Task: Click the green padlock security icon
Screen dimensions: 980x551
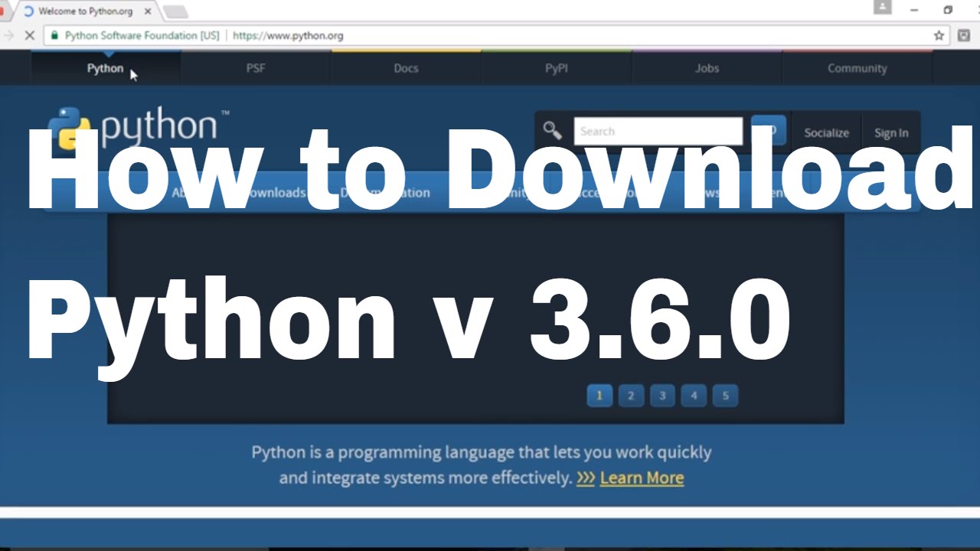Action: 54,35
